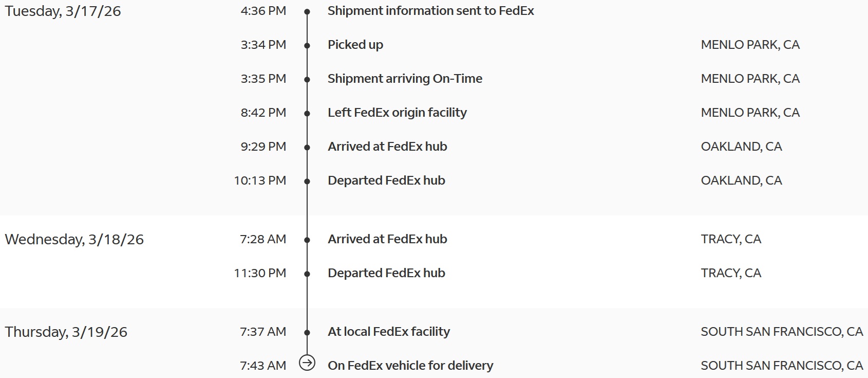Select 'At local FedEx facility' status
This screenshot has height=378, width=868.
point(388,332)
